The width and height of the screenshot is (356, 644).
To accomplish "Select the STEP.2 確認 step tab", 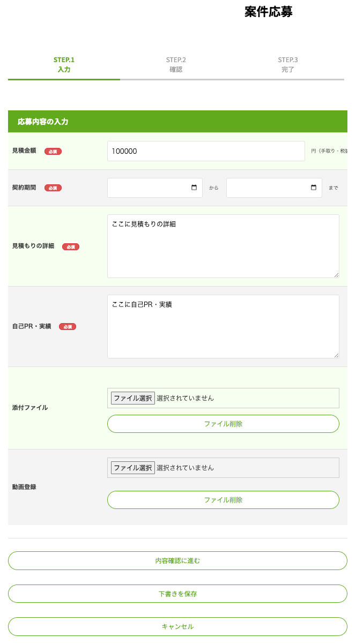I will coord(176,65).
